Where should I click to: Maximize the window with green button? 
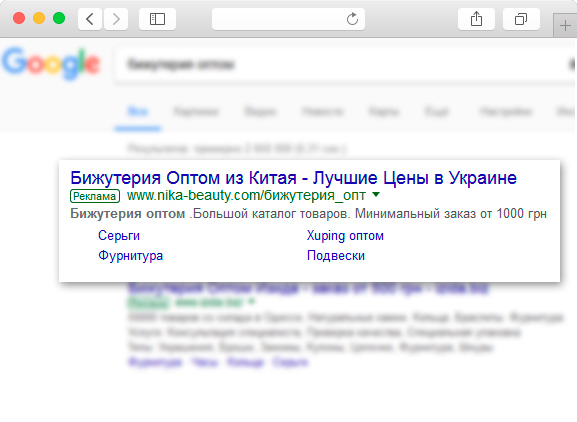[x=59, y=18]
